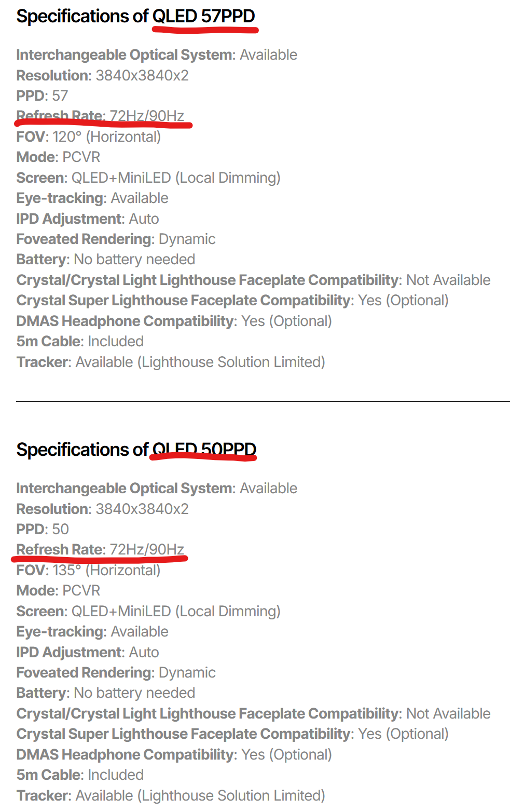
Task: Click the Battery line in the 50PPD section
Action: [105, 693]
